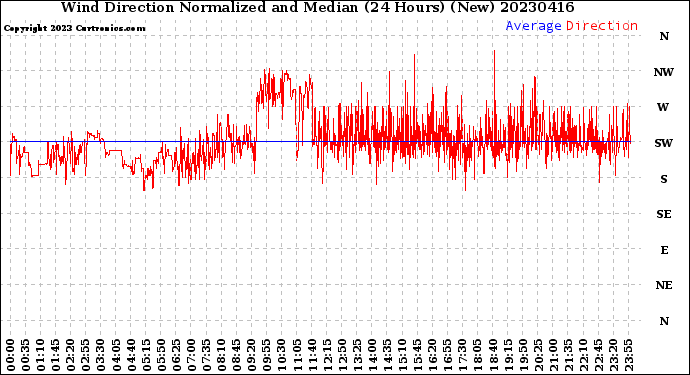Click the 18:05 time axis label
The height and width of the screenshot is (375, 690).
478,356
